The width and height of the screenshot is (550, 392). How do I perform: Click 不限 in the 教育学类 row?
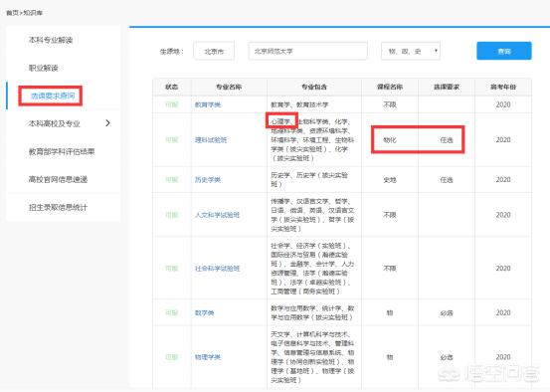(390, 104)
